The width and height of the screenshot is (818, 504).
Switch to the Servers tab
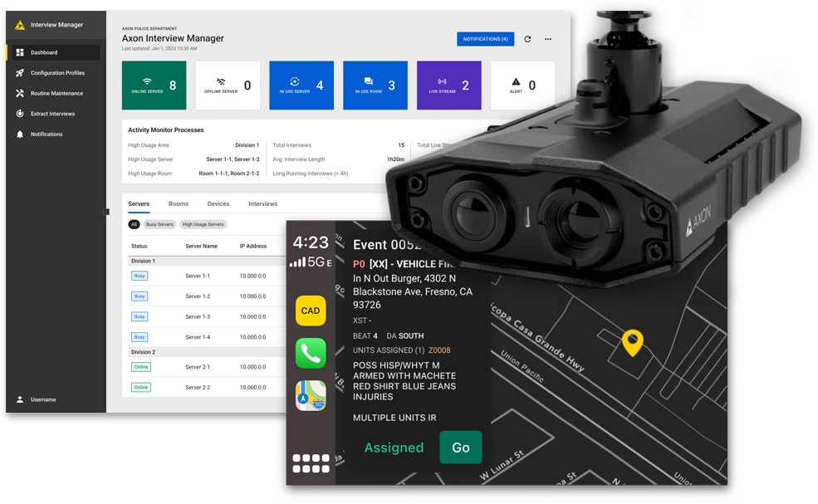point(139,204)
